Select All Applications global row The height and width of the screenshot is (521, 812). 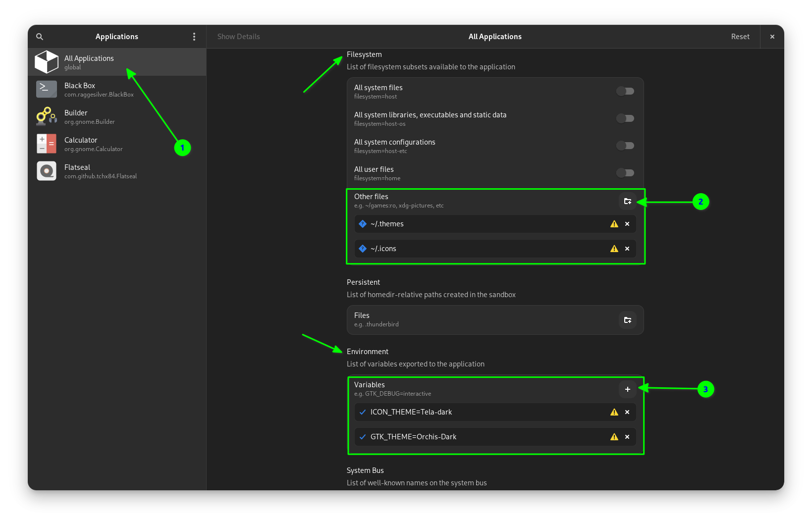coord(117,62)
